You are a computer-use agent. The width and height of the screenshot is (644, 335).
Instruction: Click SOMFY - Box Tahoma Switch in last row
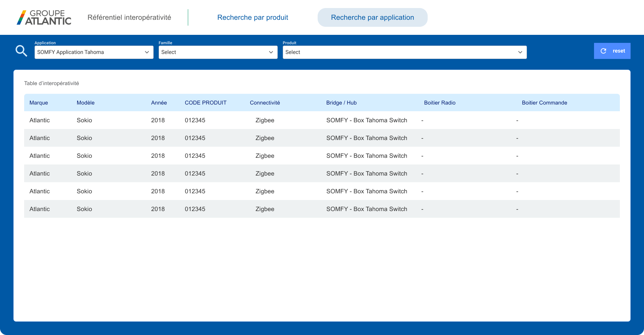pyautogui.click(x=367, y=209)
